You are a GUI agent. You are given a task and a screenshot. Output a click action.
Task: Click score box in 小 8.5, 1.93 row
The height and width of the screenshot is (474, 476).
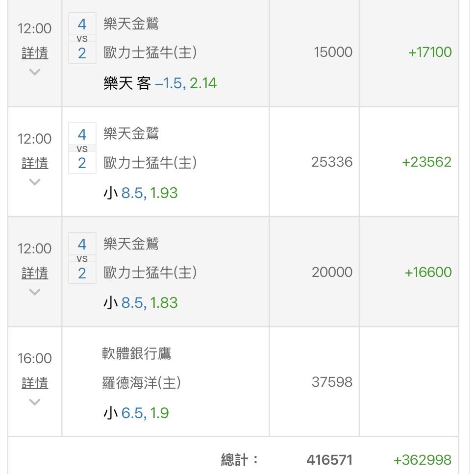[x=82, y=148]
